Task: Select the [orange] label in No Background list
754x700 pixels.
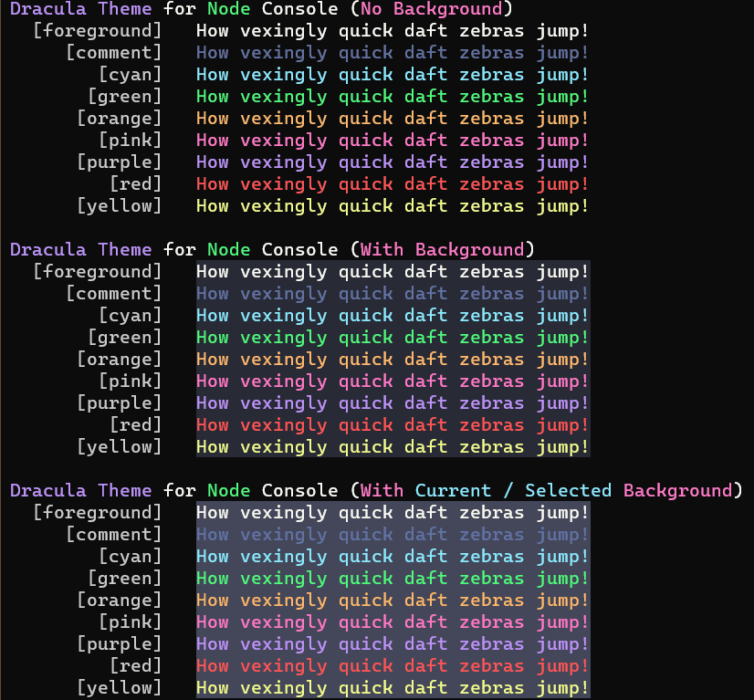Action: [120, 119]
